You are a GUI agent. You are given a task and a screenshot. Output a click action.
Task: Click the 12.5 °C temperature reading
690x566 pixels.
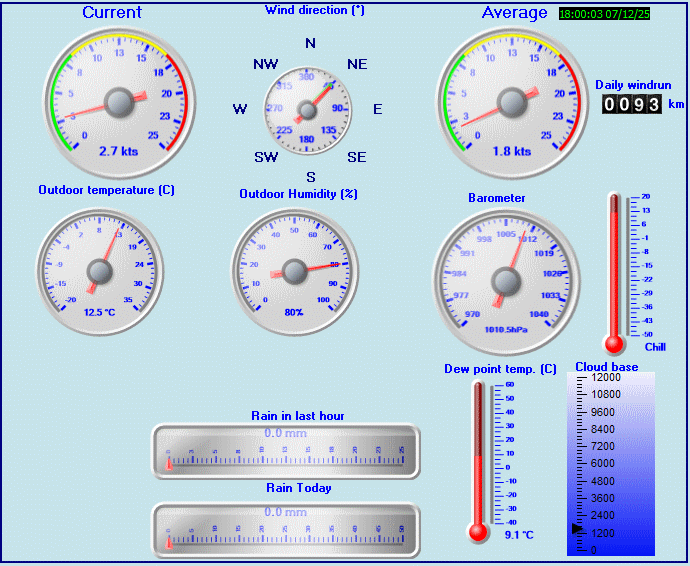click(x=101, y=312)
